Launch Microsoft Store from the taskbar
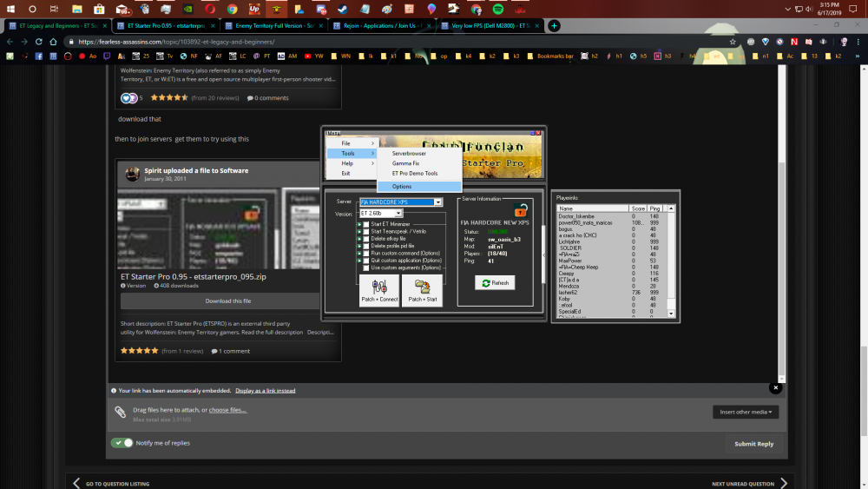868x489 pixels. pos(99,9)
